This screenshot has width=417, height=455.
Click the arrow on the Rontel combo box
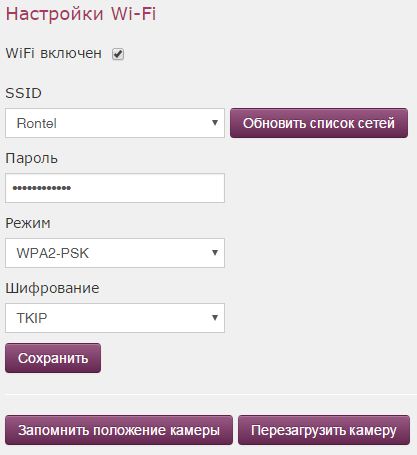215,123
